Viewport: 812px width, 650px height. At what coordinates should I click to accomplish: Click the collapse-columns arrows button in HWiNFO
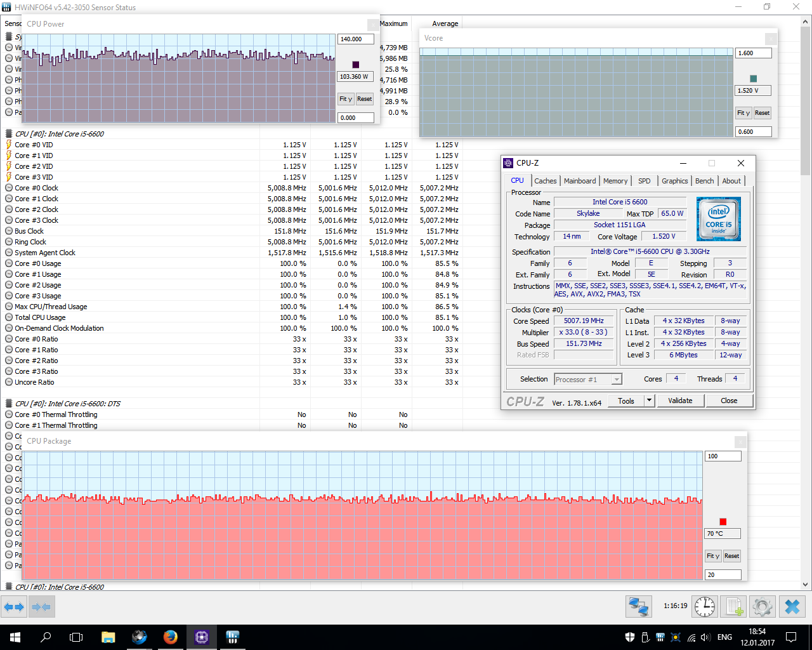pyautogui.click(x=41, y=607)
